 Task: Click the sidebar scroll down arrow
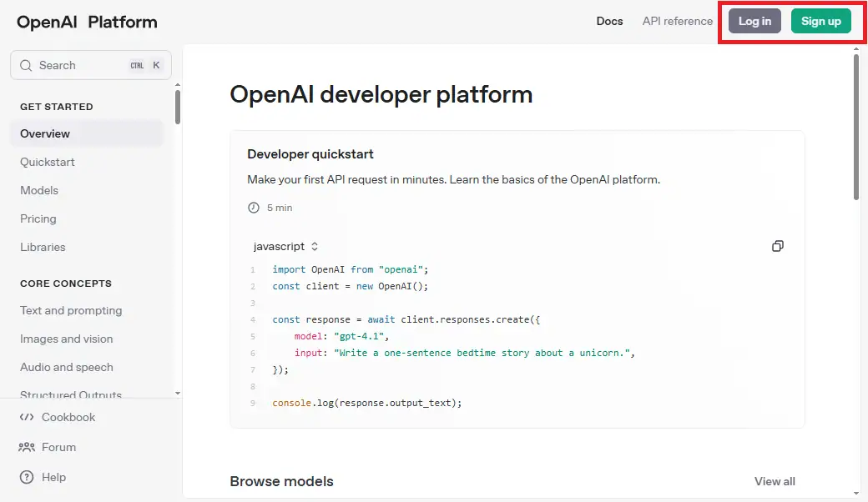pyautogui.click(x=177, y=392)
